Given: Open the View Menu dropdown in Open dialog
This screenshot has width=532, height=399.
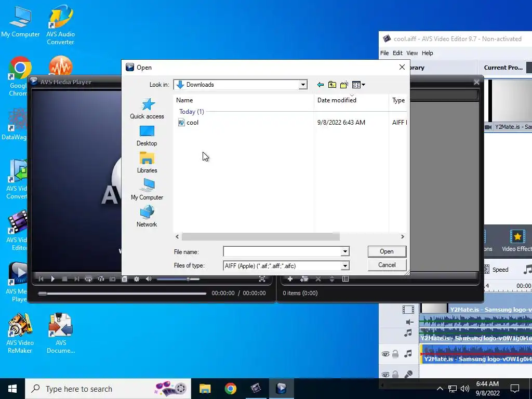Looking at the screenshot, I should tap(358, 85).
